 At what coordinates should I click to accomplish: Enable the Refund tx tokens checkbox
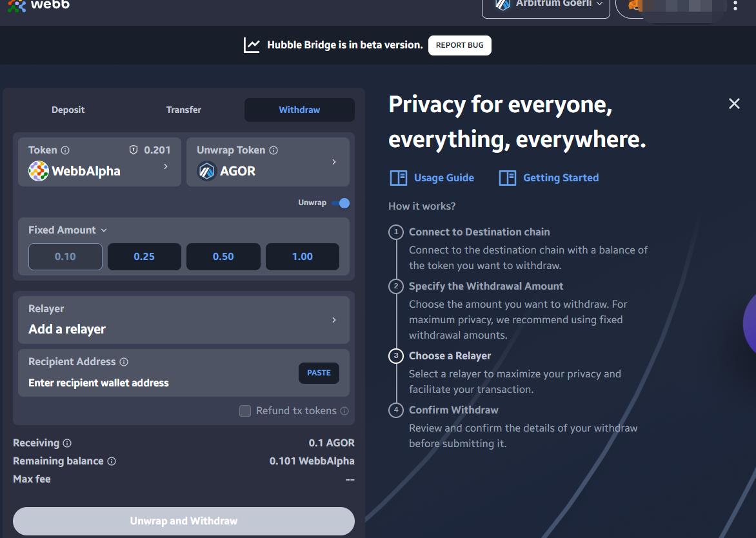pos(245,411)
